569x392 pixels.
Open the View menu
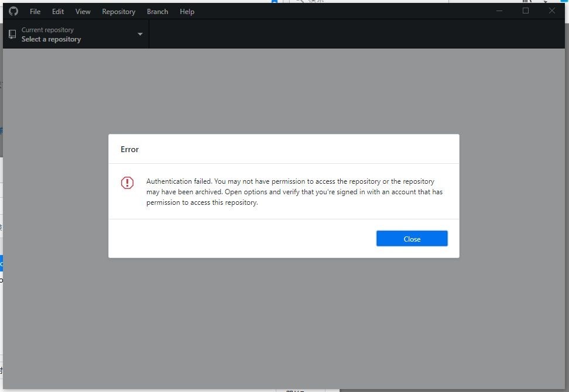pyautogui.click(x=83, y=12)
